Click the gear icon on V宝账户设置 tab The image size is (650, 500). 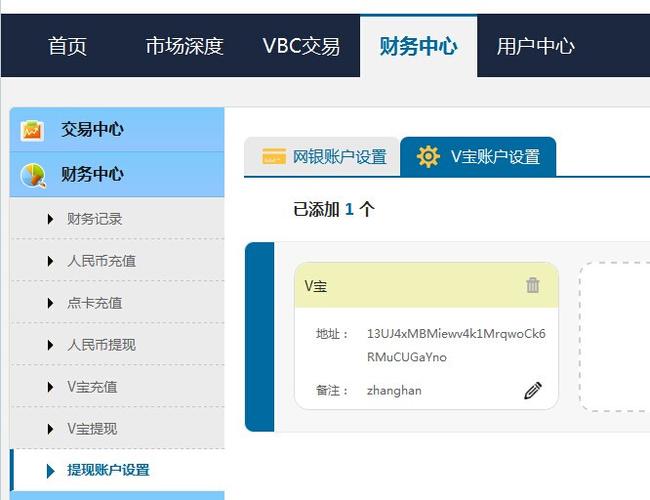428,157
